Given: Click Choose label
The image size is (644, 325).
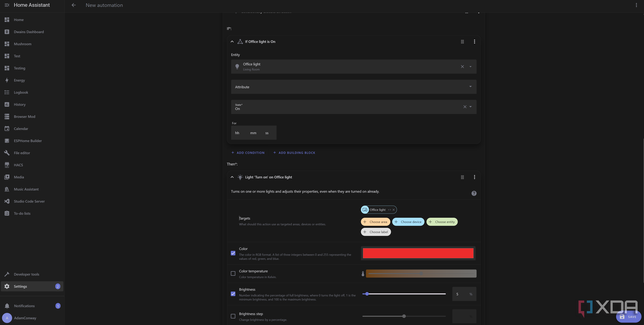Looking at the screenshot, I should coord(376,232).
